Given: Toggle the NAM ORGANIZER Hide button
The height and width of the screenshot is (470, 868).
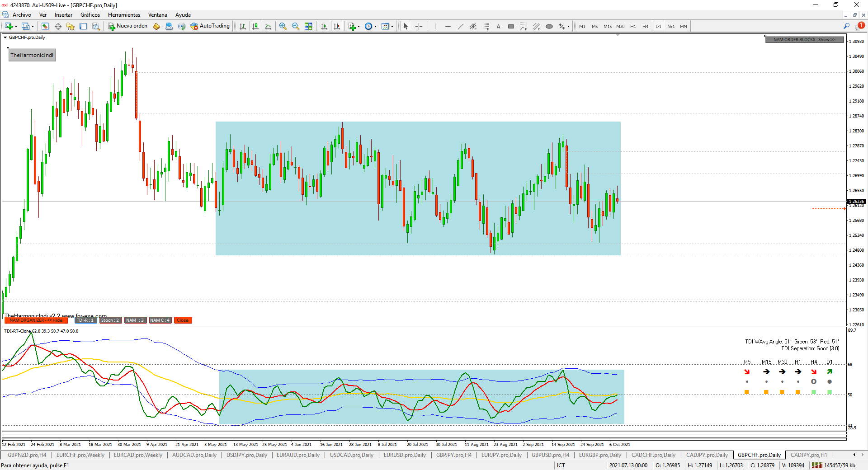Looking at the screenshot, I should tap(36, 320).
